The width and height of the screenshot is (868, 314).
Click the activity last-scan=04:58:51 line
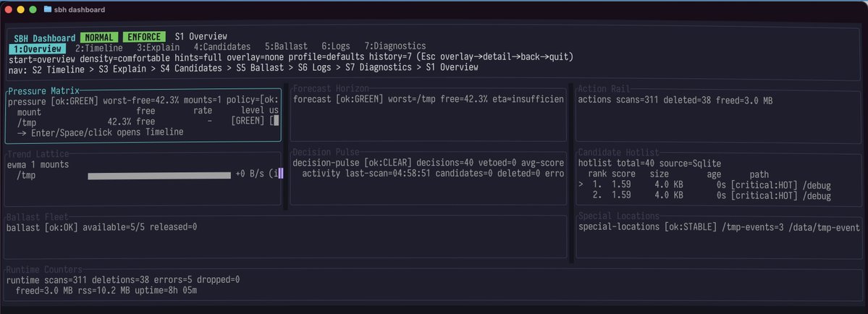click(x=433, y=174)
